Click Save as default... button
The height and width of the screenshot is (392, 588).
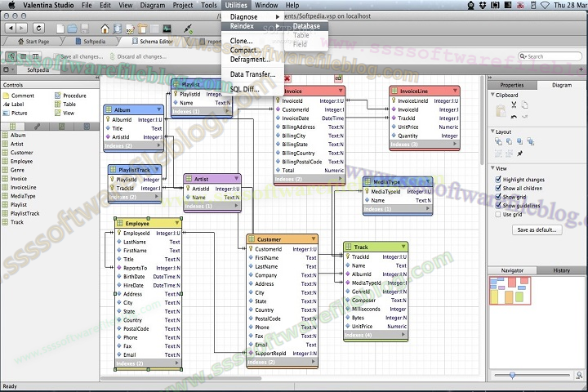(537, 230)
